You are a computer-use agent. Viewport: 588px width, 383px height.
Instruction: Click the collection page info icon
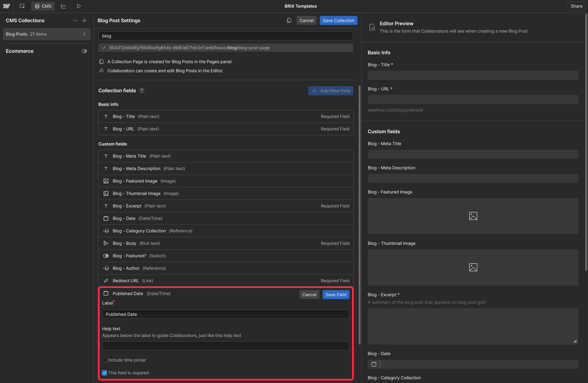pyautogui.click(x=101, y=62)
